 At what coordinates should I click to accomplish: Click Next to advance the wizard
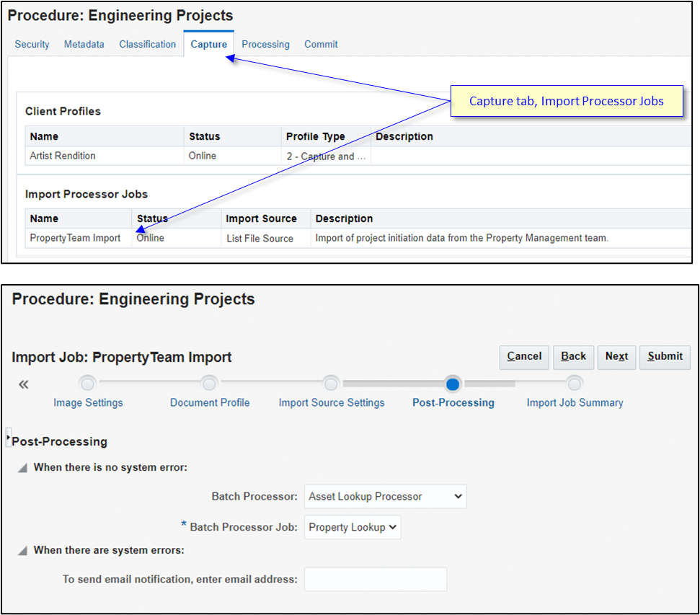[x=616, y=357]
